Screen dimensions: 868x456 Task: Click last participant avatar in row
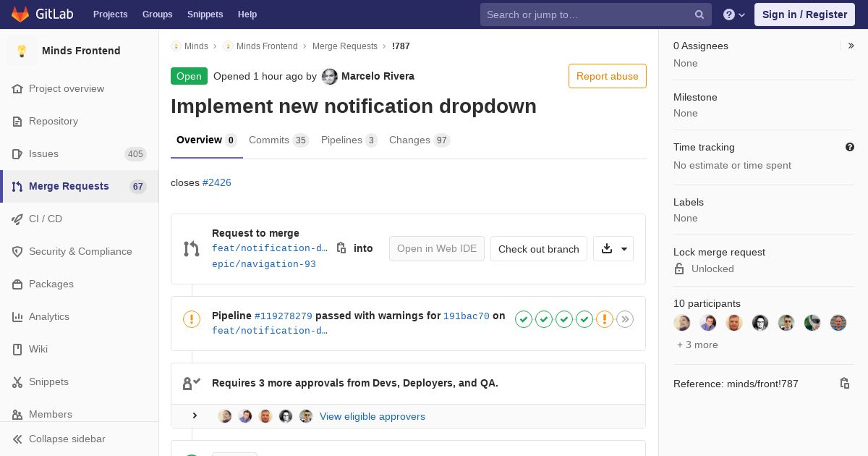pos(838,323)
